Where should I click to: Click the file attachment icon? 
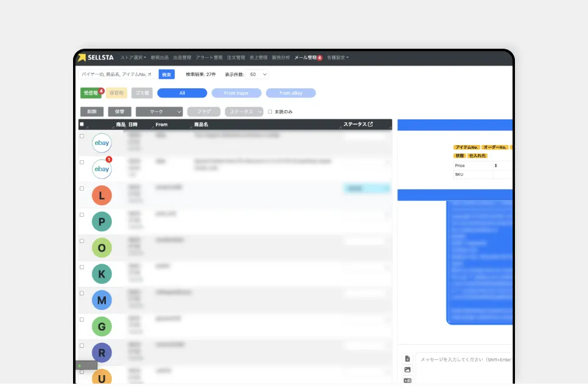pyautogui.click(x=407, y=359)
